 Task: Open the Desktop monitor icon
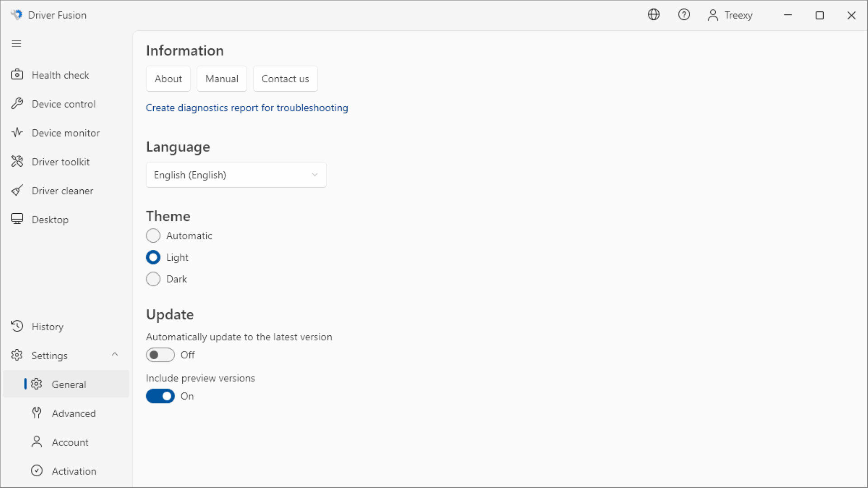(17, 219)
